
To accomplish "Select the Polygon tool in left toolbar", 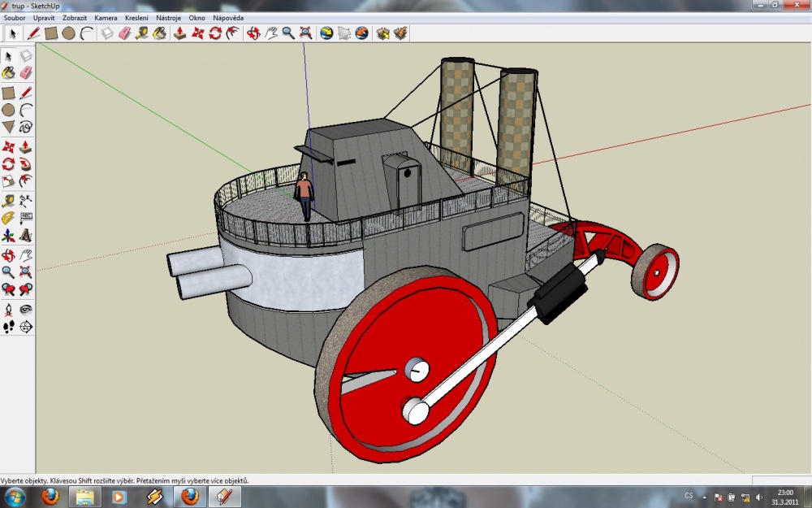I will click(8, 127).
